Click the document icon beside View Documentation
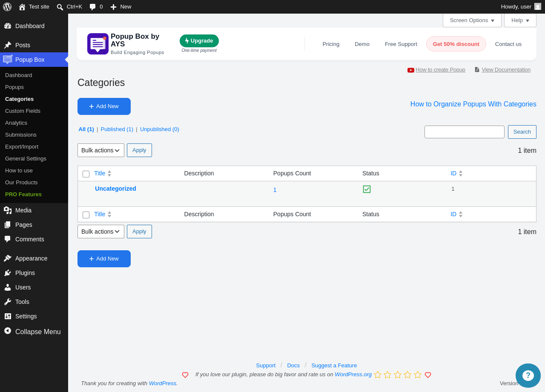545x392 pixels. (x=477, y=69)
